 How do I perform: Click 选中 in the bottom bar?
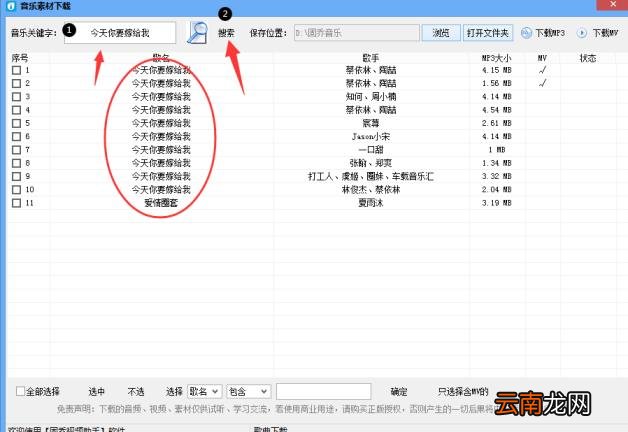click(x=97, y=392)
